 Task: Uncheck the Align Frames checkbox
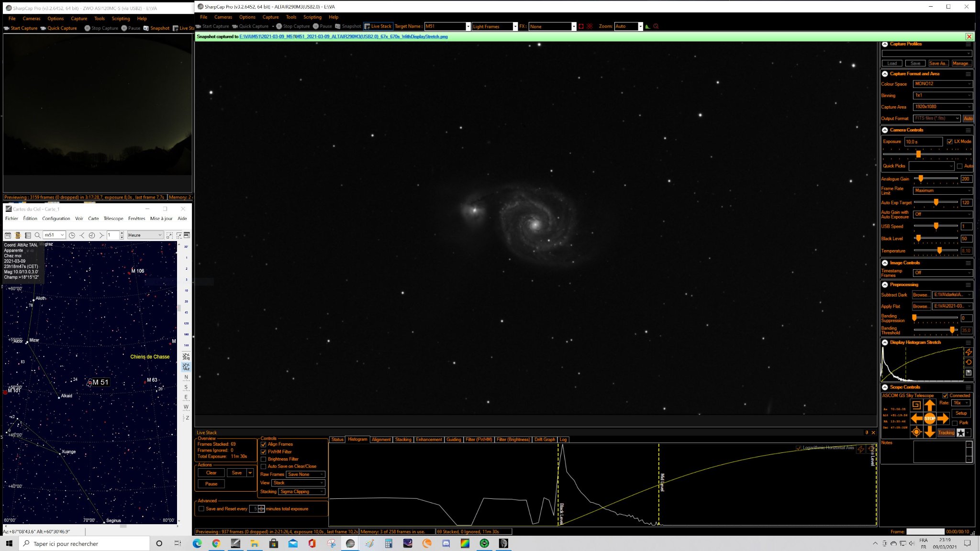(263, 444)
